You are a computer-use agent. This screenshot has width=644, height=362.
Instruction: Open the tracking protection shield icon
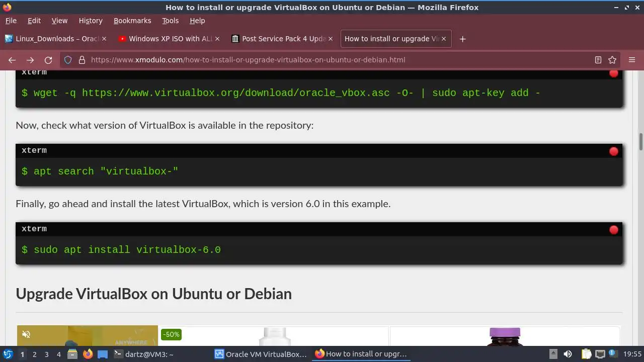point(68,60)
